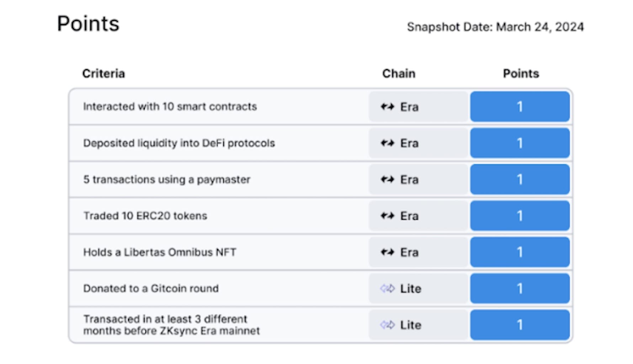
Task: Click the large Points page heading
Action: tap(88, 24)
